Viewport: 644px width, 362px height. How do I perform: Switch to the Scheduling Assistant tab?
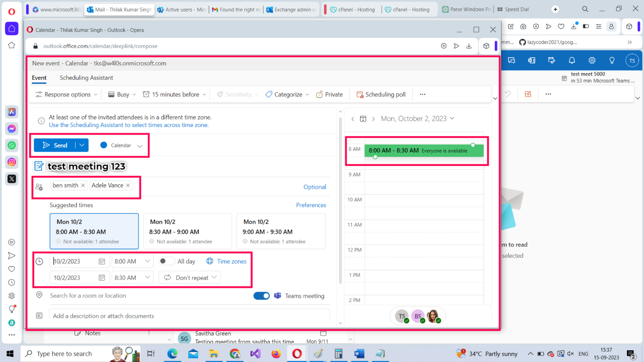click(x=86, y=78)
